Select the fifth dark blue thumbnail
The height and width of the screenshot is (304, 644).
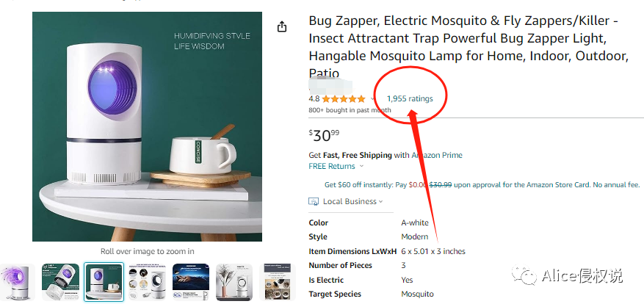click(x=191, y=283)
